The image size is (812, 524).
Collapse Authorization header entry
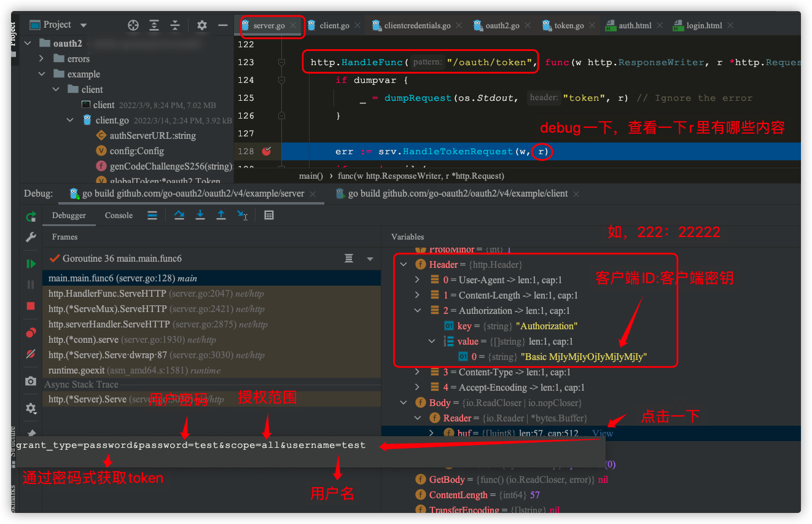pos(418,310)
